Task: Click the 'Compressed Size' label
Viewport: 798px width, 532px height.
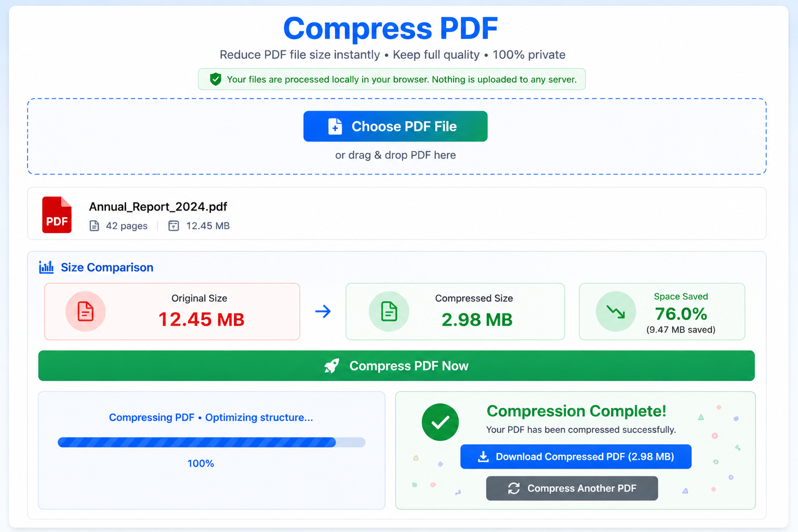Action: 474,298
